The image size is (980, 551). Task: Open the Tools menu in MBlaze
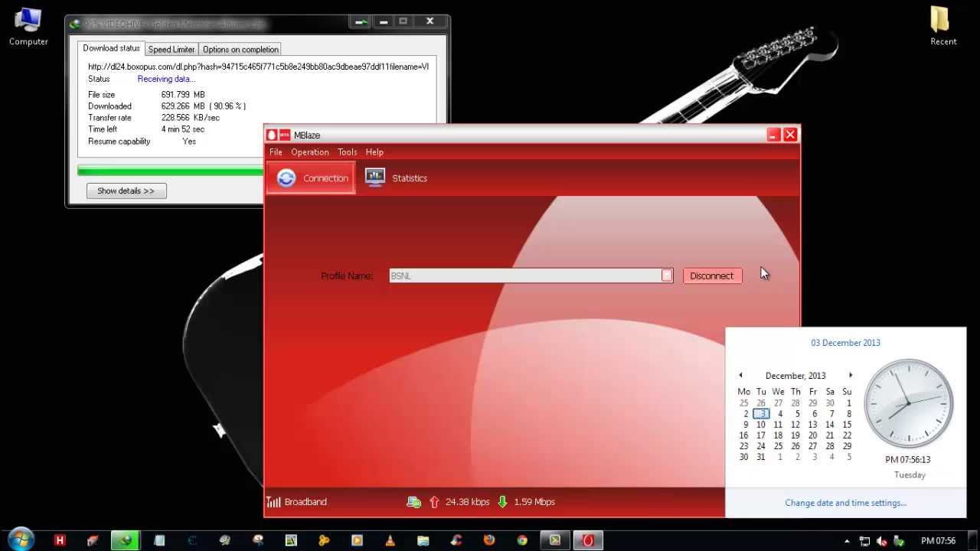pyautogui.click(x=348, y=152)
